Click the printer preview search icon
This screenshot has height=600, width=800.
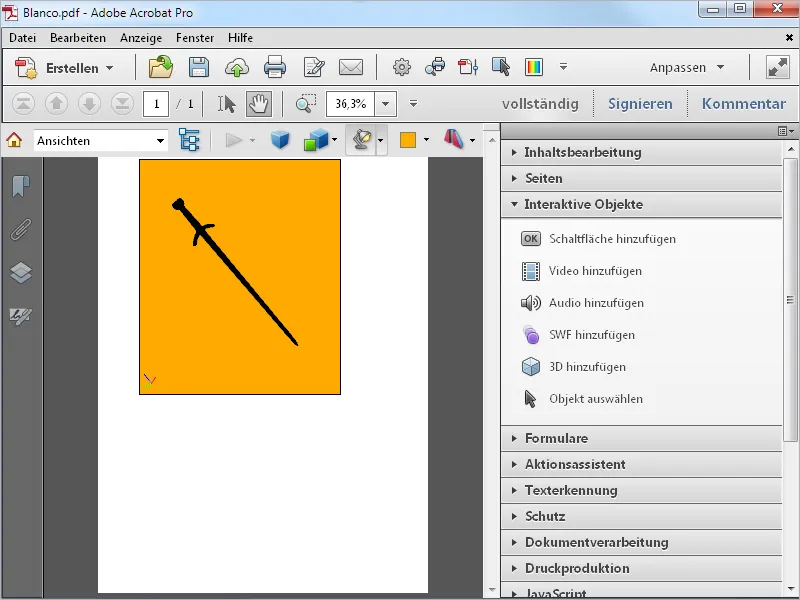(435, 67)
